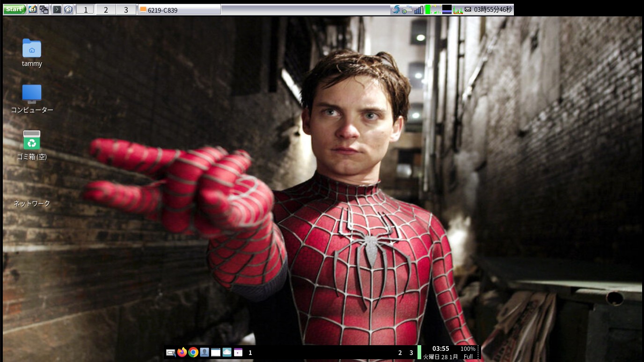Click the contacts icon in the bottom dock
644x362 pixels.
pyautogui.click(x=205, y=352)
